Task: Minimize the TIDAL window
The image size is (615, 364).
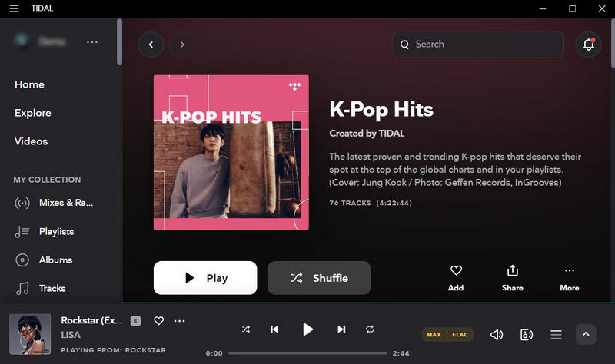Action: 543,8
